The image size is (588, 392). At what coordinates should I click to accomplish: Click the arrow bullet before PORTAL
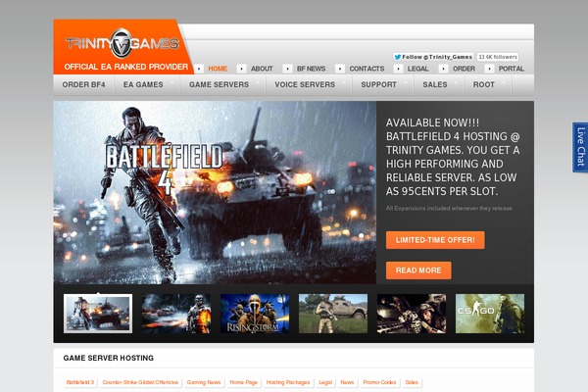tap(489, 69)
